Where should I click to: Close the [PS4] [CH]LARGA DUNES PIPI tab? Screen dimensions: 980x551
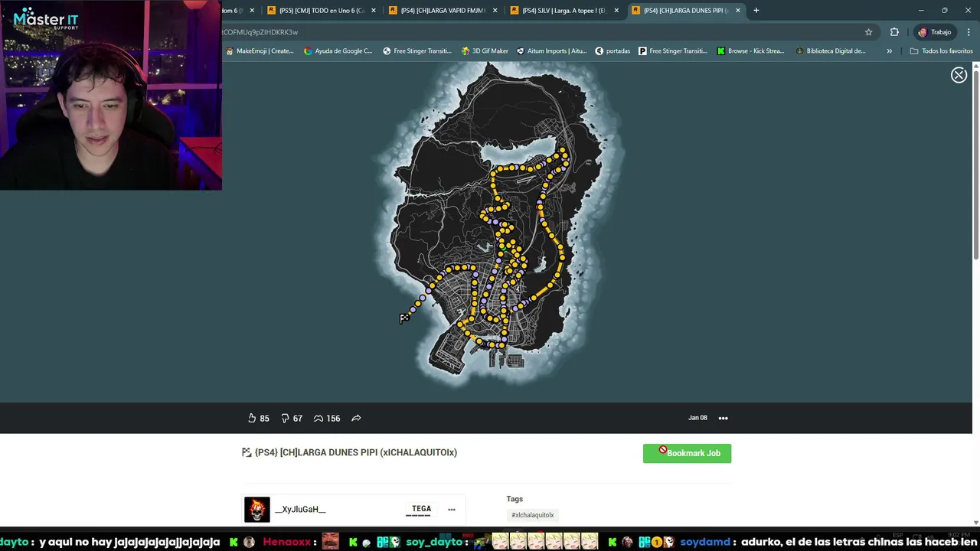(738, 11)
